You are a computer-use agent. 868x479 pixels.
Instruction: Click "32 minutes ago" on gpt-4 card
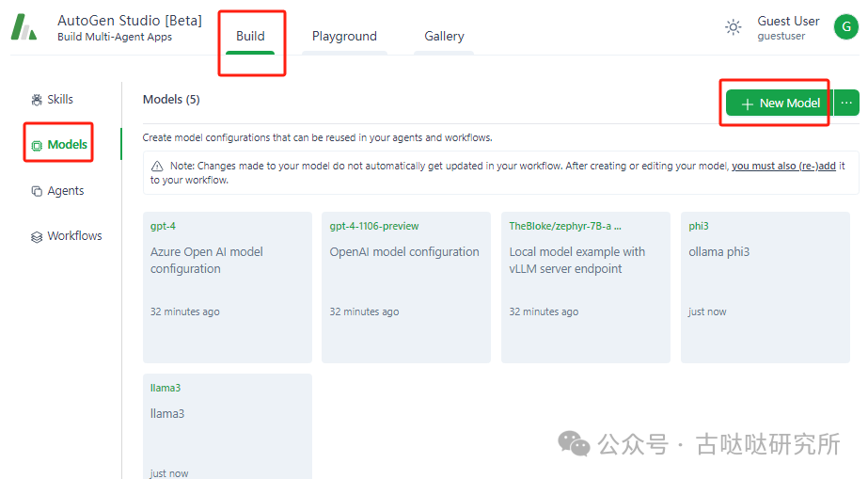tap(185, 311)
